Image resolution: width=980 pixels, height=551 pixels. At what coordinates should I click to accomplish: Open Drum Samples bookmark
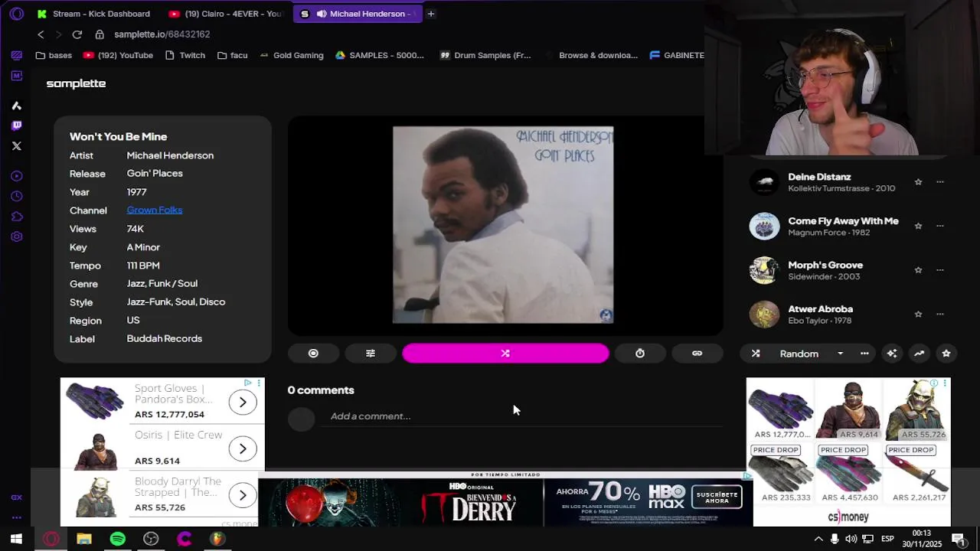[x=485, y=55]
